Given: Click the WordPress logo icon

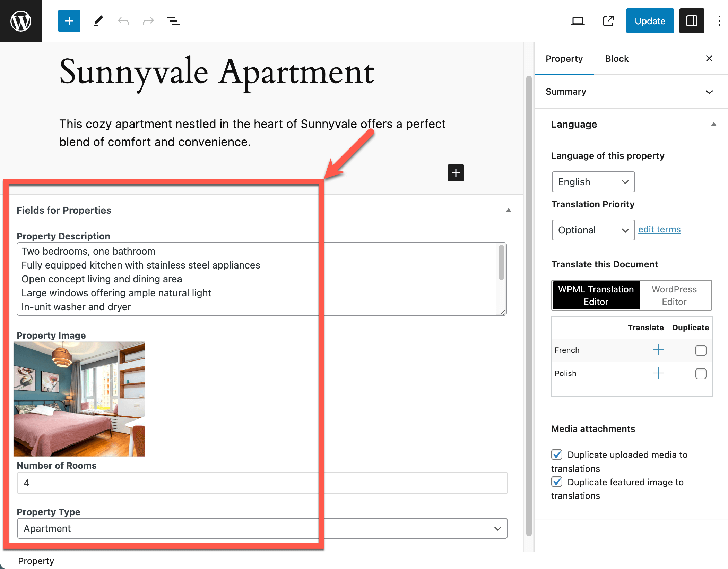Looking at the screenshot, I should (21, 21).
